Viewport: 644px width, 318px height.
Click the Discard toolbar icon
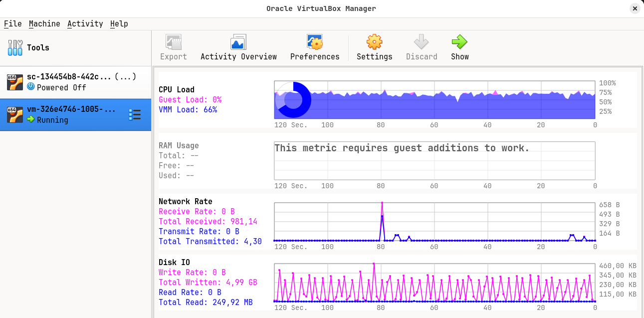tap(422, 41)
